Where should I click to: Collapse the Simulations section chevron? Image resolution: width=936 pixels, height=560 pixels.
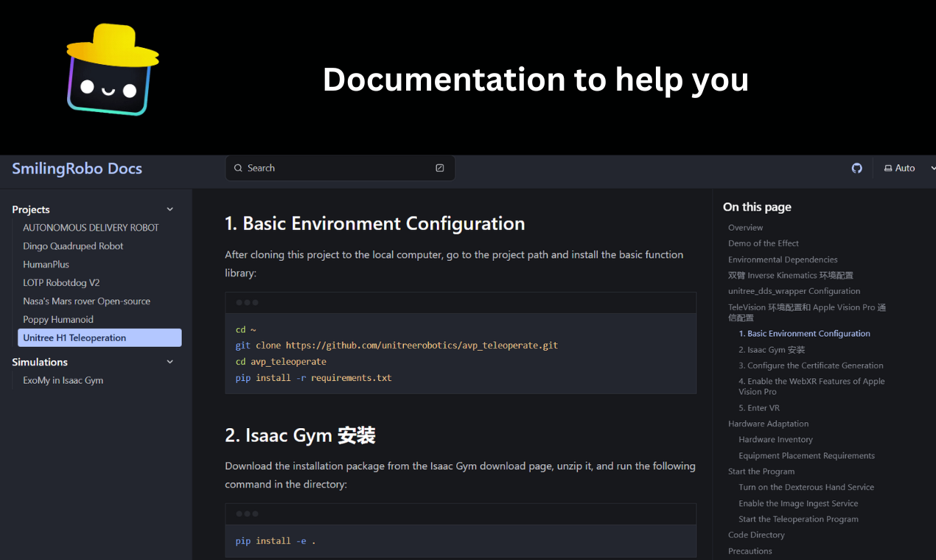(170, 362)
